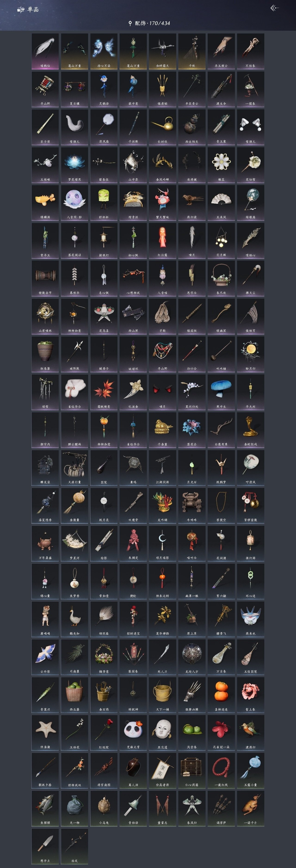Pick the 金蛇狂戏 golden snake accessory

point(250,430)
